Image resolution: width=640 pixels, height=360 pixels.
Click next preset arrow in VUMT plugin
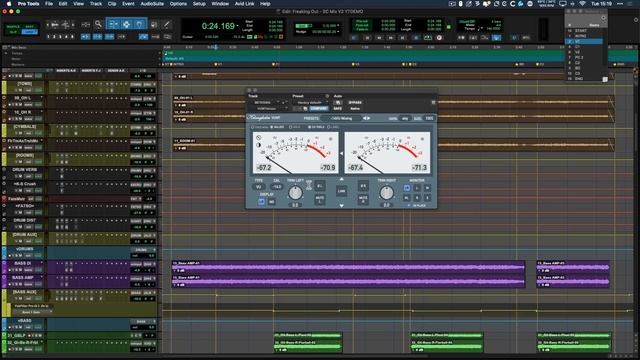[369, 118]
